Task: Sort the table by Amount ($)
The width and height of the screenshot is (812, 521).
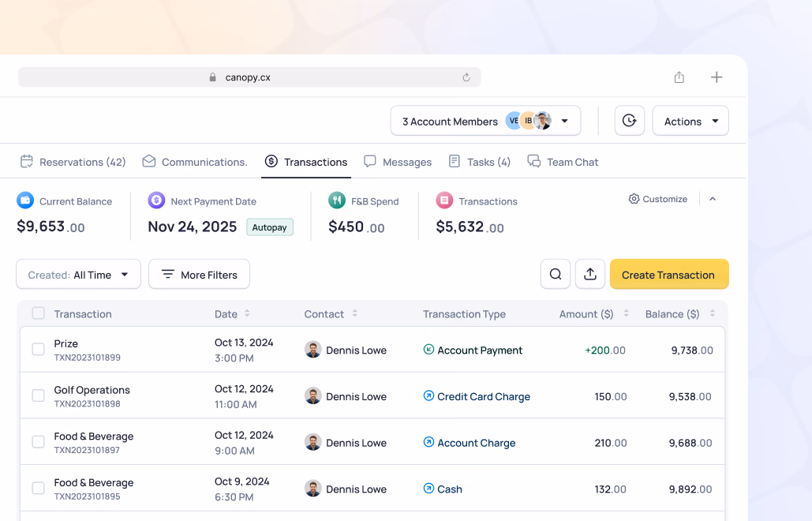Action: (x=626, y=313)
